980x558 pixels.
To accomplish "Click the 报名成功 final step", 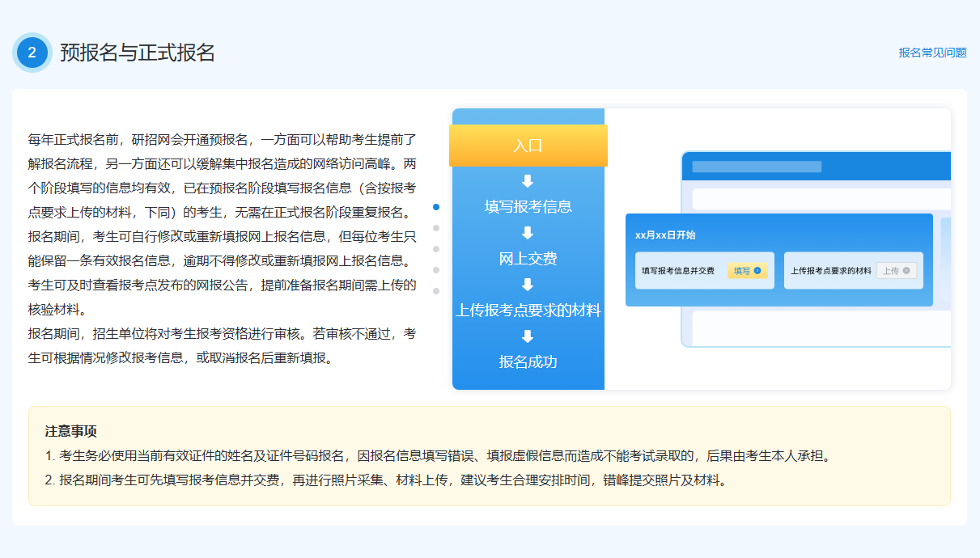I will tap(528, 361).
